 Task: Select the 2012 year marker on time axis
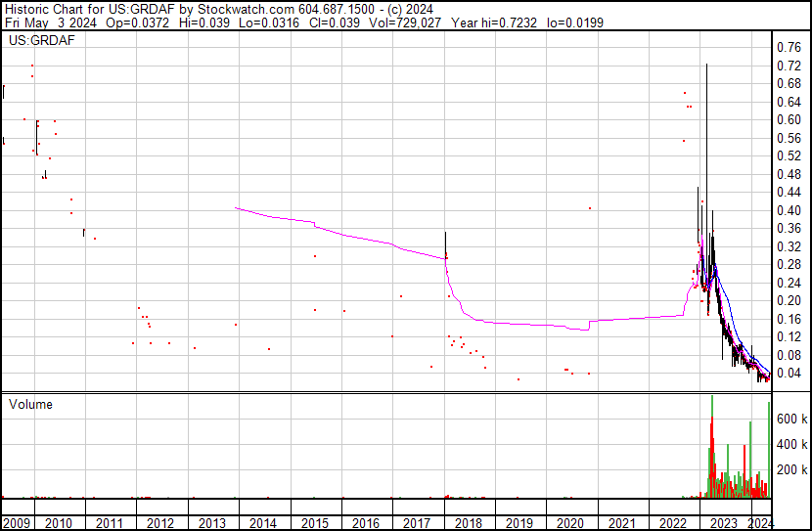click(160, 523)
